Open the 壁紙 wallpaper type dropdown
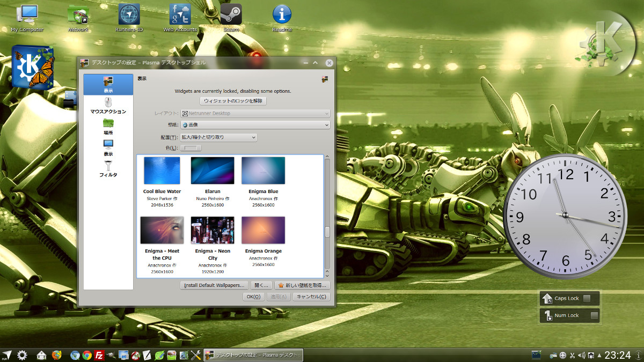 [255, 125]
